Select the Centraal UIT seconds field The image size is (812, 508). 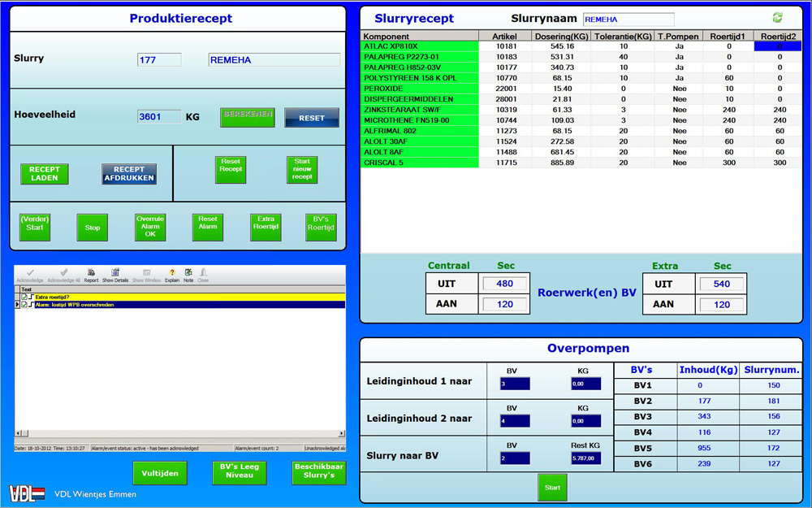[504, 284]
